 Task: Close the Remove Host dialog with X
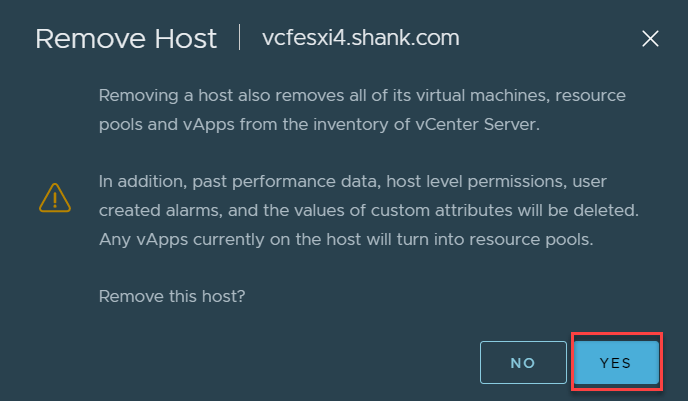650,39
